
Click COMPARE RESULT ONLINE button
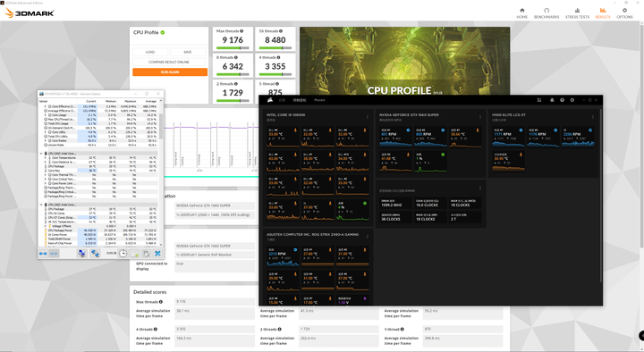(x=169, y=62)
